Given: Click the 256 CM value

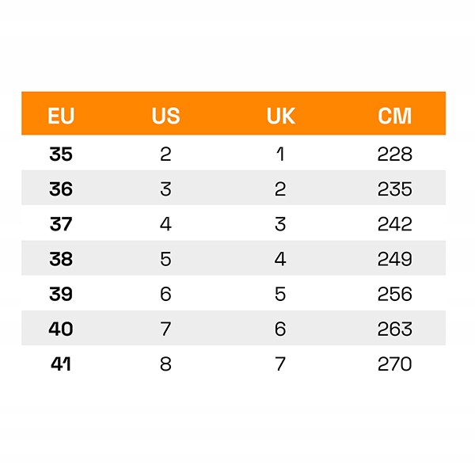Looking at the screenshot, I should (x=394, y=294).
